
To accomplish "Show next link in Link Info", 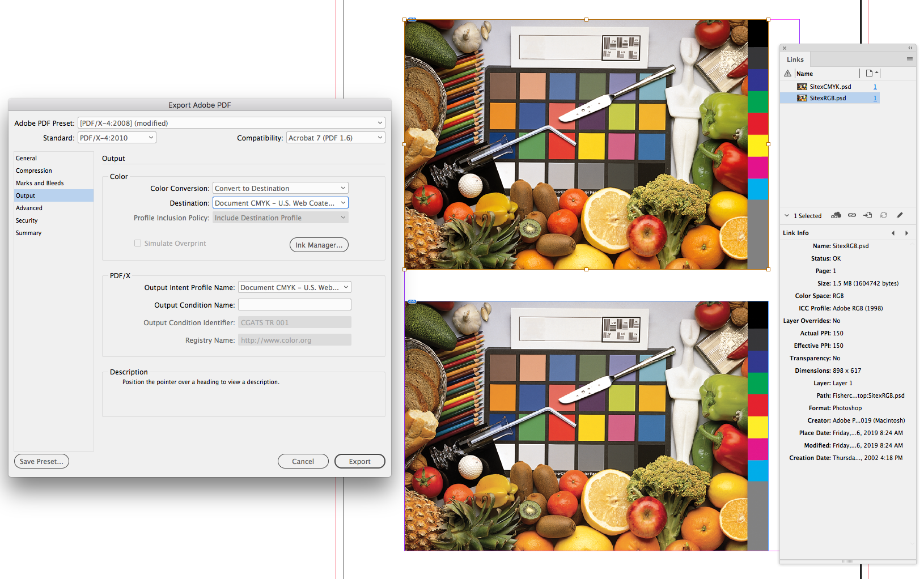I will pos(906,233).
